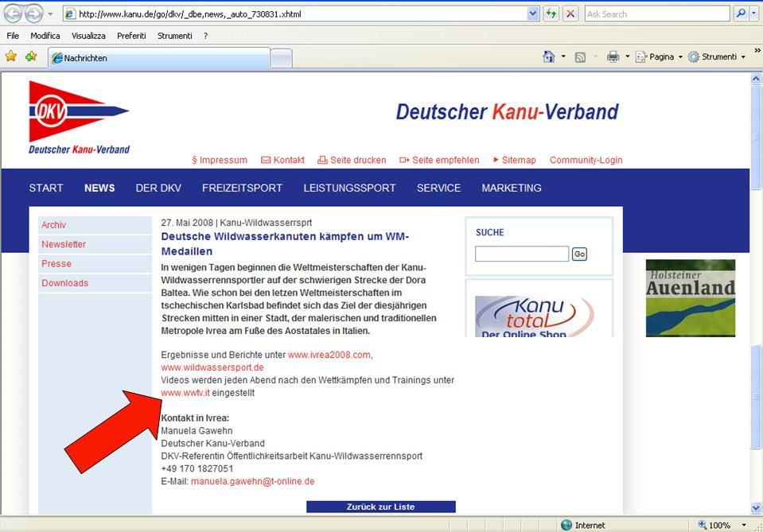
Task: Expand the address bar history dropdown
Action: [x=533, y=14]
